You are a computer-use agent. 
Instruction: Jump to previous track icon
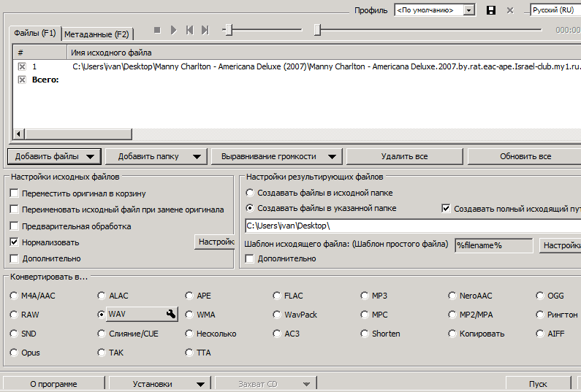click(x=190, y=30)
